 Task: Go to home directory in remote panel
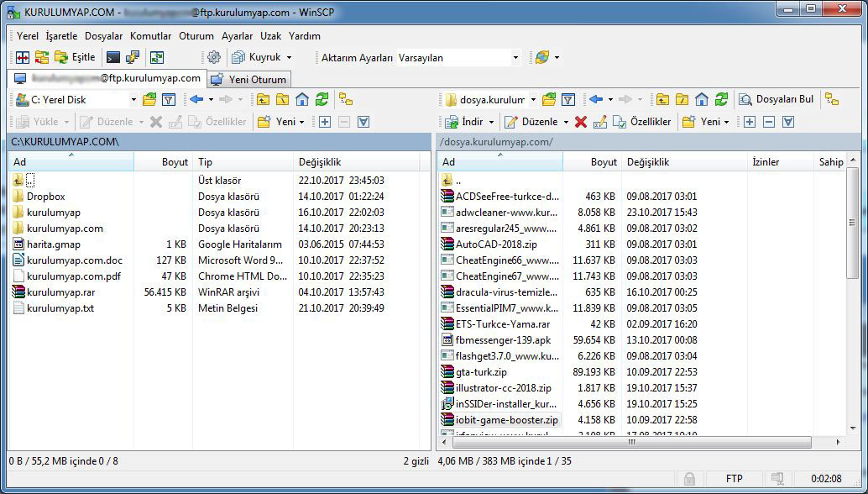click(x=702, y=100)
